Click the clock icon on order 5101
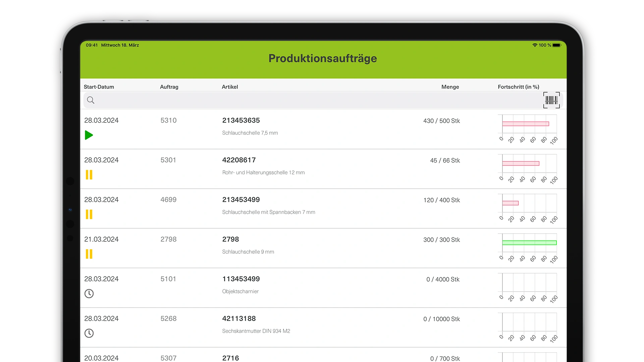The width and height of the screenshot is (644, 362). click(x=89, y=294)
